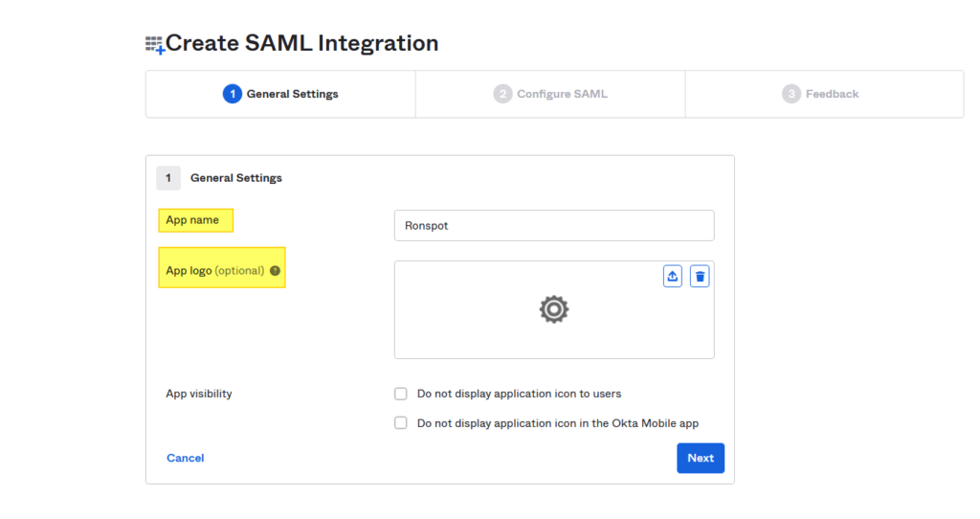Open the General Settings step tab
Image resolution: width=980 pixels, height=519 pixels.
click(280, 94)
